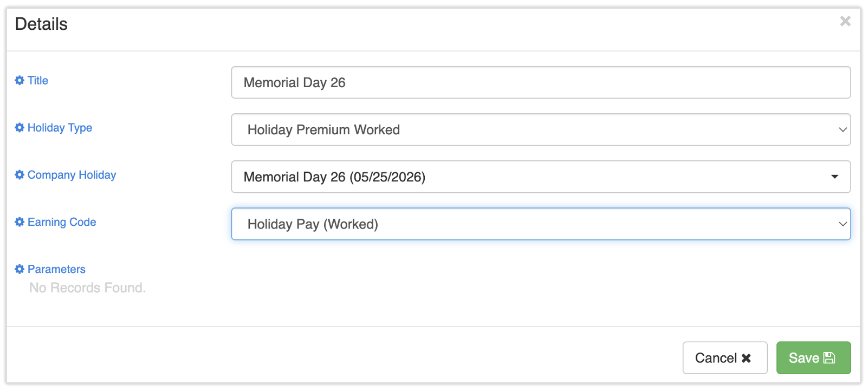Screen dimensions: 868x391
Task: Click the gear icon beside Title
Action: (x=20, y=81)
